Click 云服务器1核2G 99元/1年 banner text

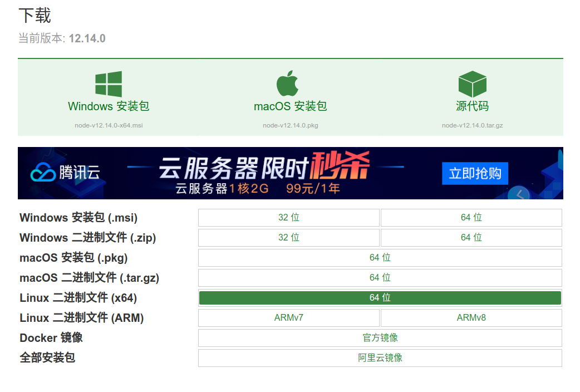(x=258, y=188)
